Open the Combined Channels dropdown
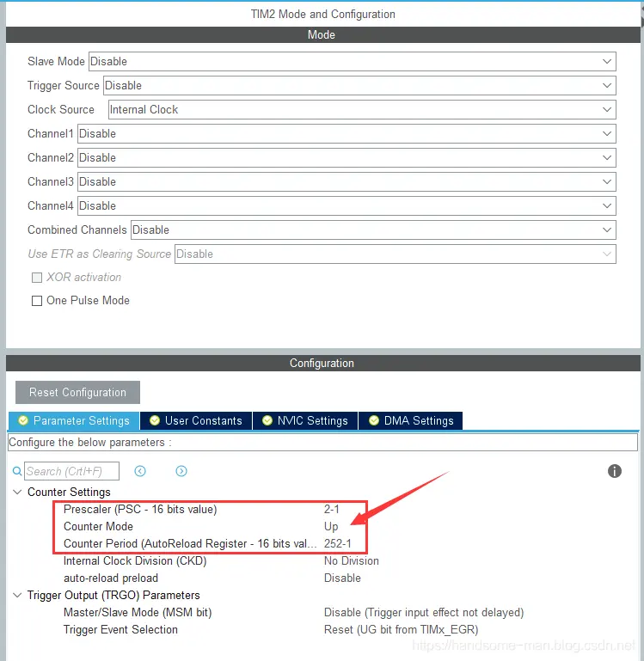The width and height of the screenshot is (644, 661). pyautogui.click(x=373, y=230)
